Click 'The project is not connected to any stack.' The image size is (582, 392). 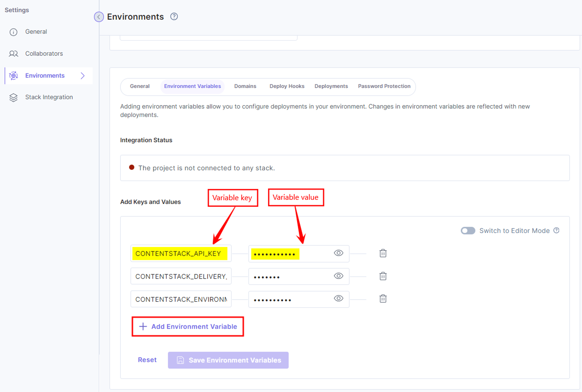click(206, 168)
